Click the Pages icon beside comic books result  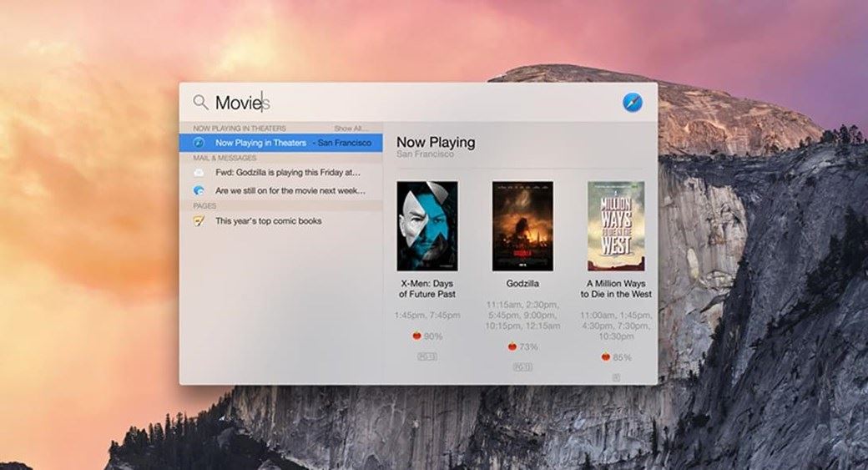198,221
